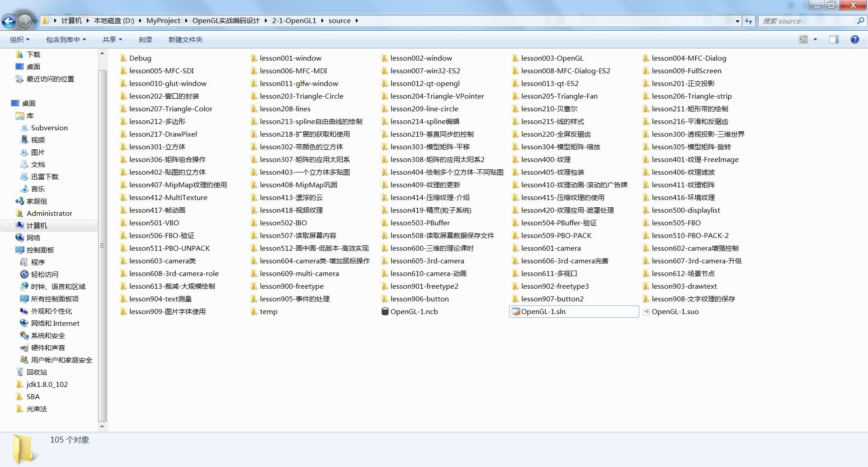Click the sidebar scroll down arrow

pos(102,426)
